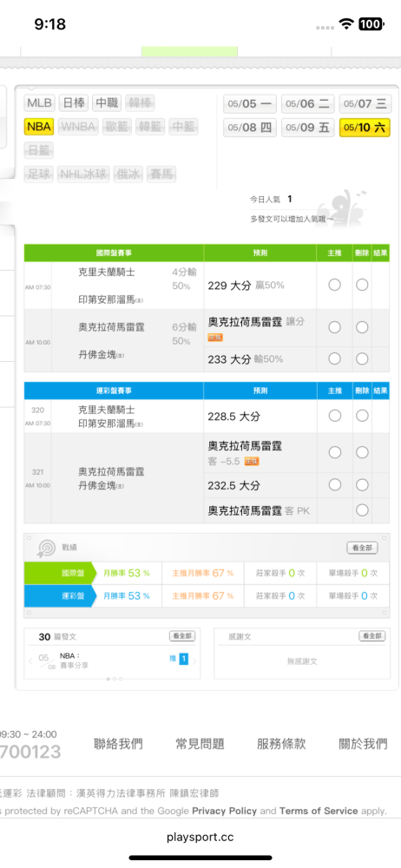Open 看全部 in the 戰績 section
The height and width of the screenshot is (868, 401).
[362, 548]
